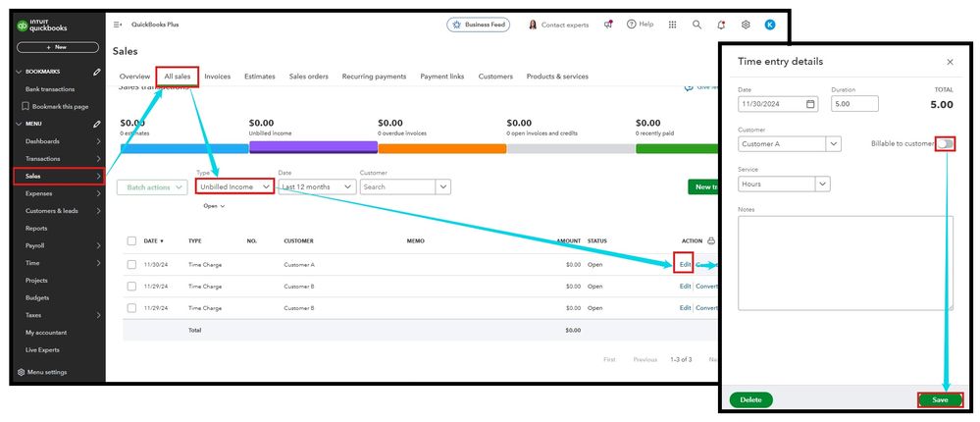Viewport: 980px width, 422px height.
Task: Edit bookmarks with the pencil icon
Action: pyautogui.click(x=97, y=72)
